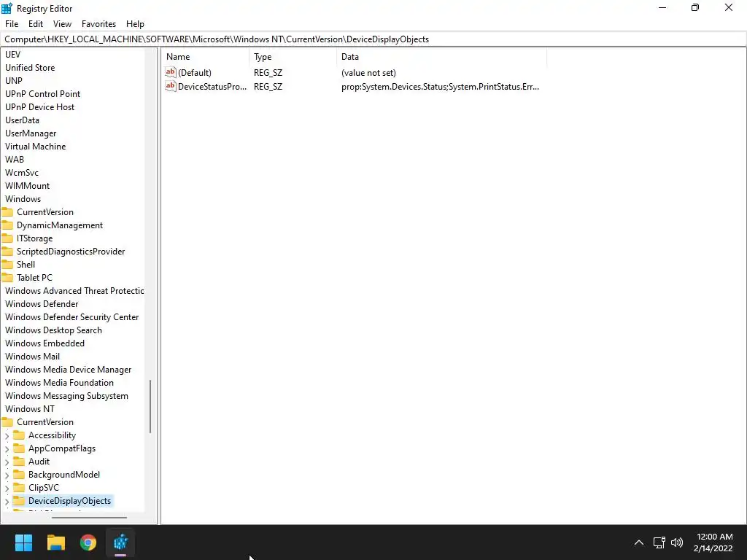Expand the AppCompatFlags key
The image size is (747, 560).
coord(7,448)
